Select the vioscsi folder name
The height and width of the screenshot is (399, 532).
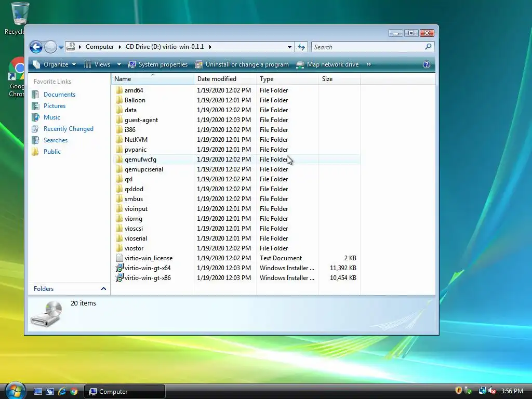(134, 229)
